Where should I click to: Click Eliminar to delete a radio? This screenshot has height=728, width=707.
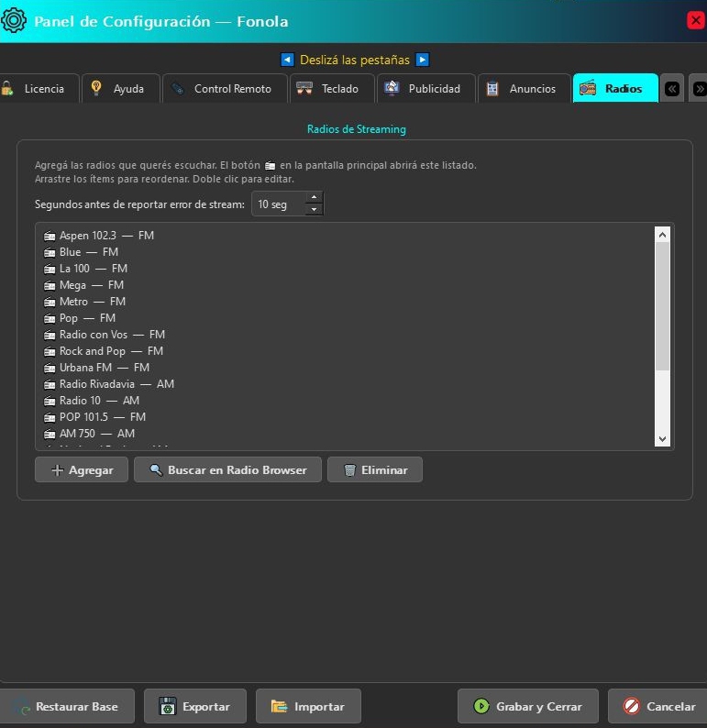click(x=375, y=469)
